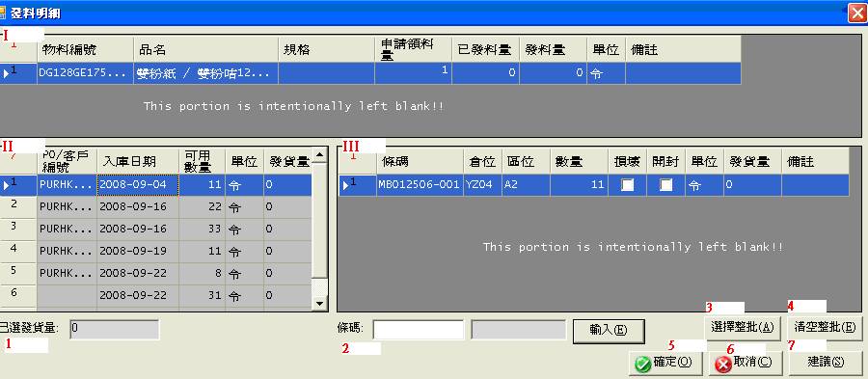
Task: Click the 數量 column header in barcode grid
Action: coord(579,162)
